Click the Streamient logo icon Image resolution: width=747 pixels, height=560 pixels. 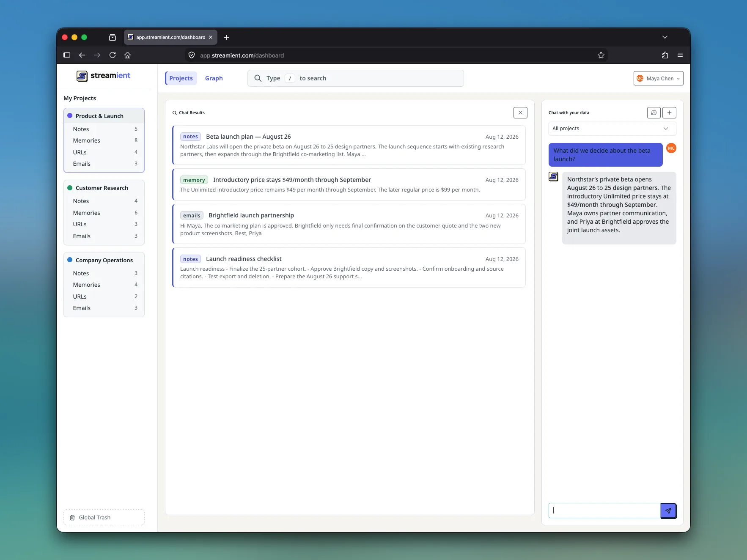pos(82,76)
